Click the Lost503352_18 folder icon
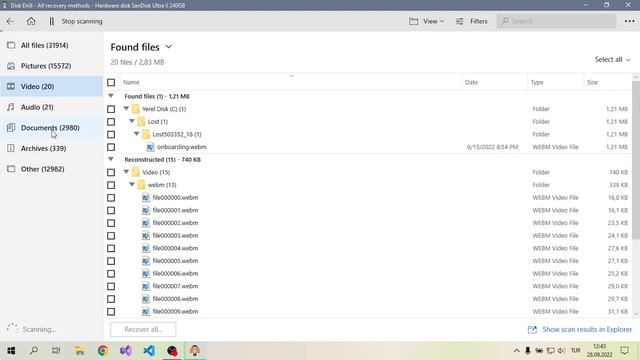 tap(146, 134)
